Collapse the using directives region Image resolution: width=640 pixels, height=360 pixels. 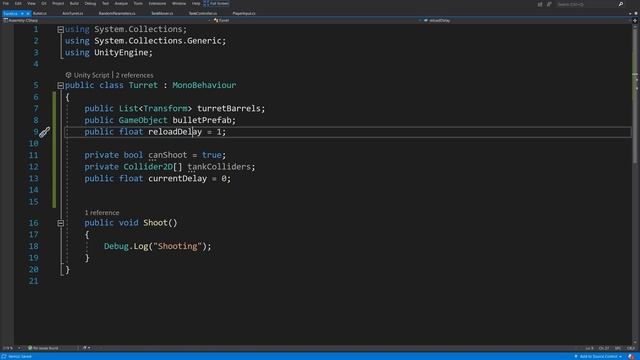(60, 29)
